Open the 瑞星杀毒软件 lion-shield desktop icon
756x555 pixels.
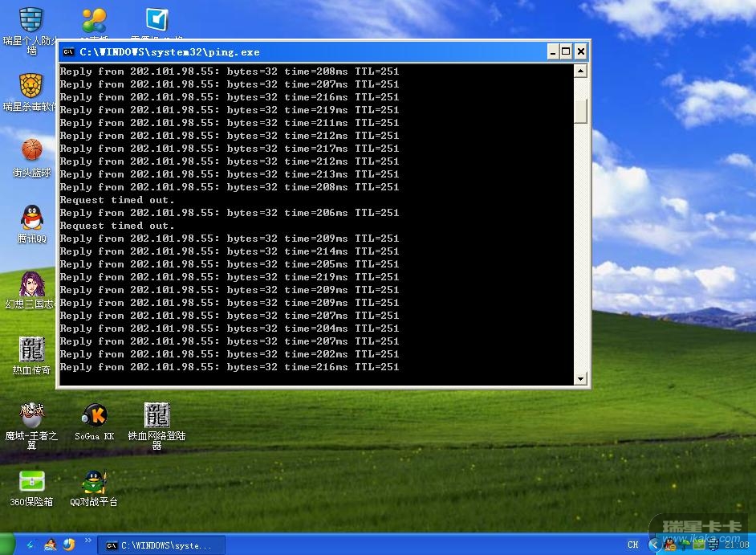(31, 86)
